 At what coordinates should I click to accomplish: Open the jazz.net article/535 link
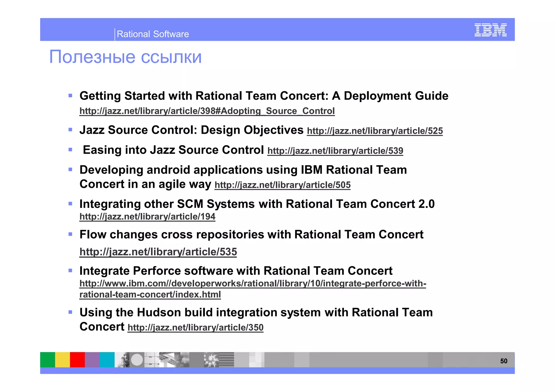pyautogui.click(x=158, y=252)
